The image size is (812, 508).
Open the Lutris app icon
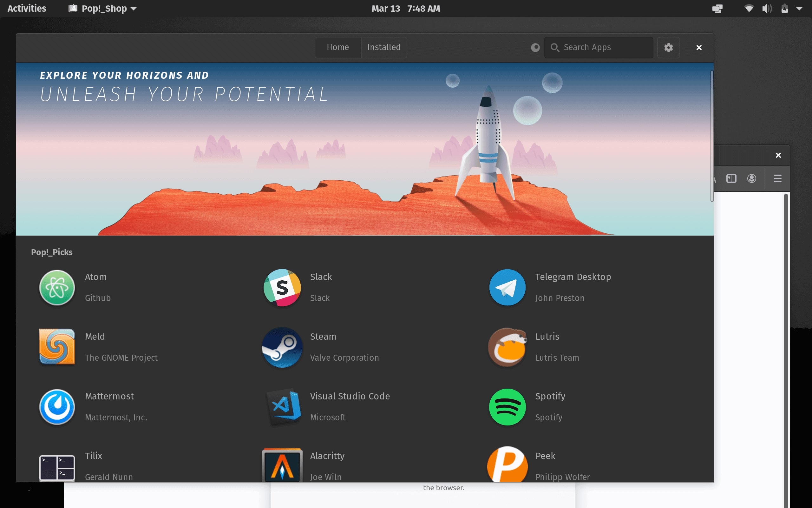click(x=507, y=347)
